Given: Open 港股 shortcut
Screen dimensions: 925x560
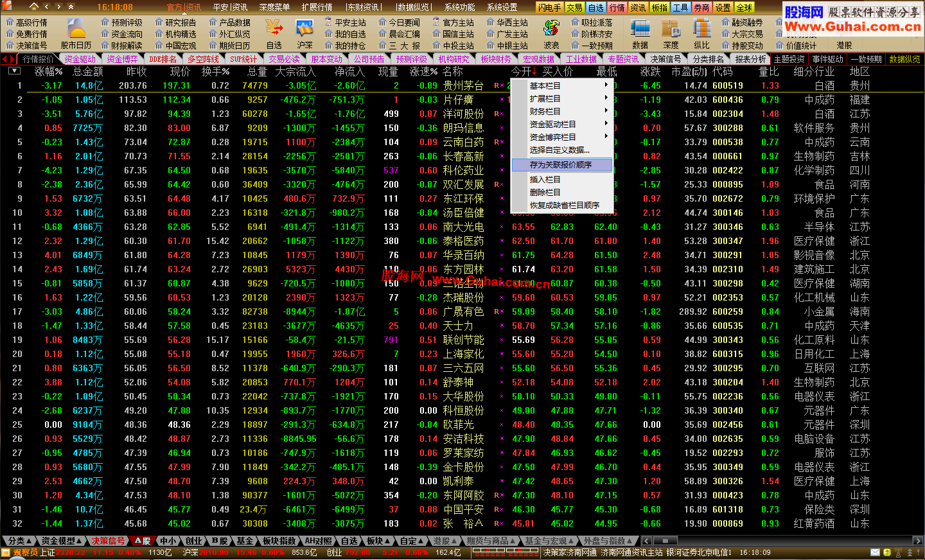Looking at the screenshot, I should tap(844, 46).
